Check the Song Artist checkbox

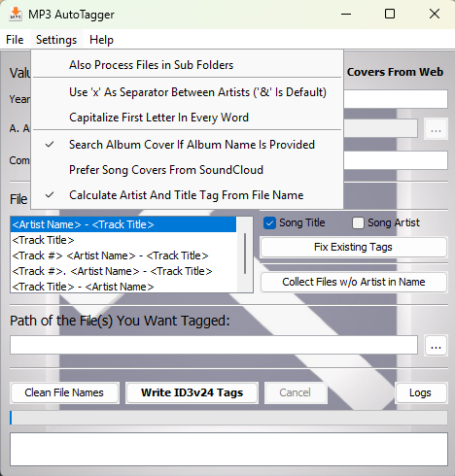(x=358, y=223)
